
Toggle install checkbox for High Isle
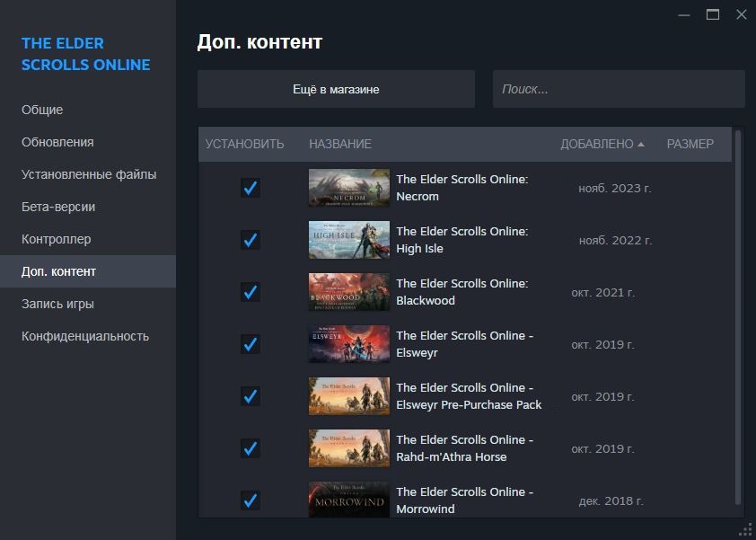tap(251, 240)
